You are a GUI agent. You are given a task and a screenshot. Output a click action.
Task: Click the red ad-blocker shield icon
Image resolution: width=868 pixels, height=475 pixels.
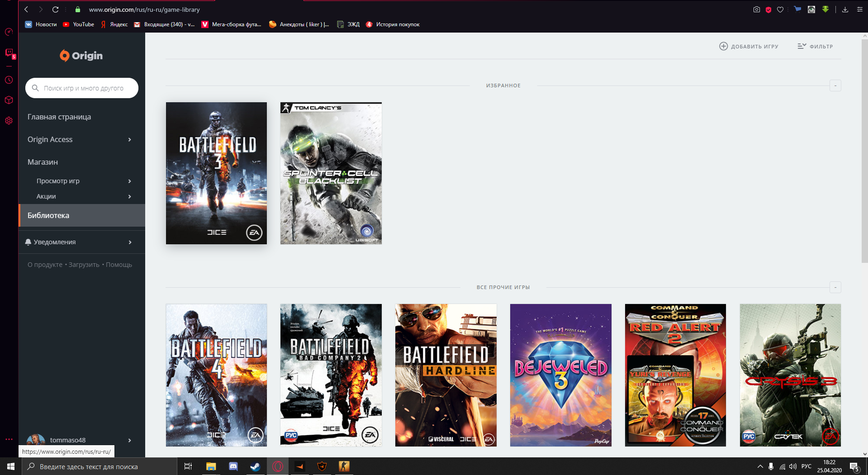pyautogui.click(x=768, y=9)
